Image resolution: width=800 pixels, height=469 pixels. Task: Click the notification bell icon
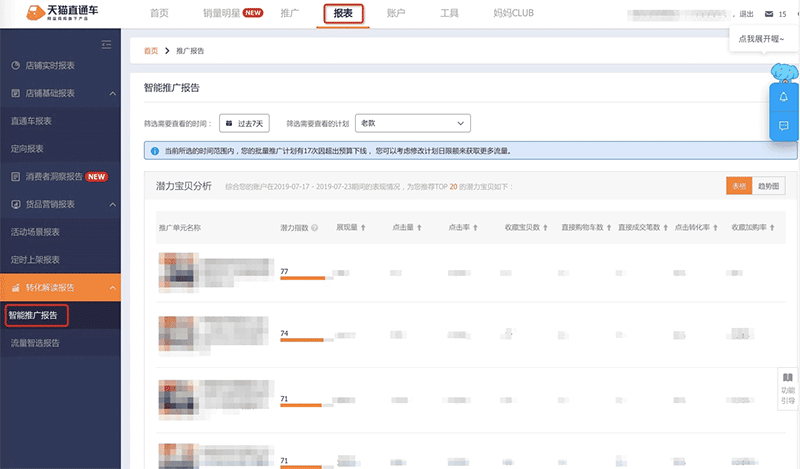coord(783,97)
